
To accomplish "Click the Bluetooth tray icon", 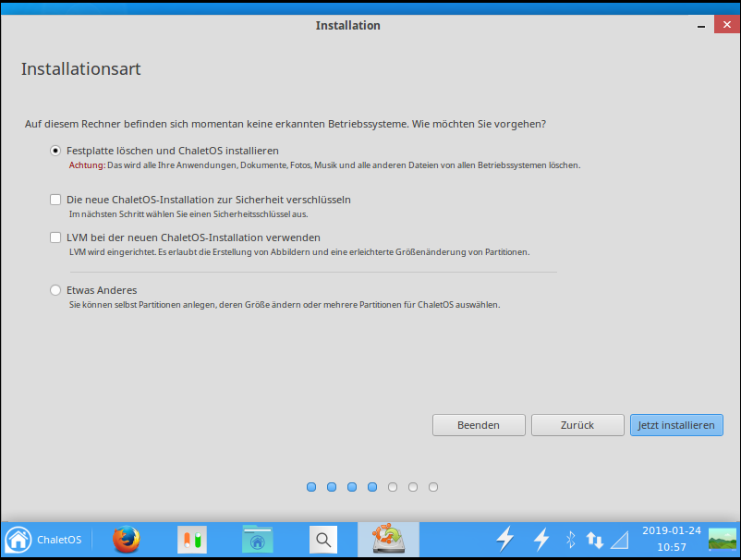I will pyautogui.click(x=570, y=539).
